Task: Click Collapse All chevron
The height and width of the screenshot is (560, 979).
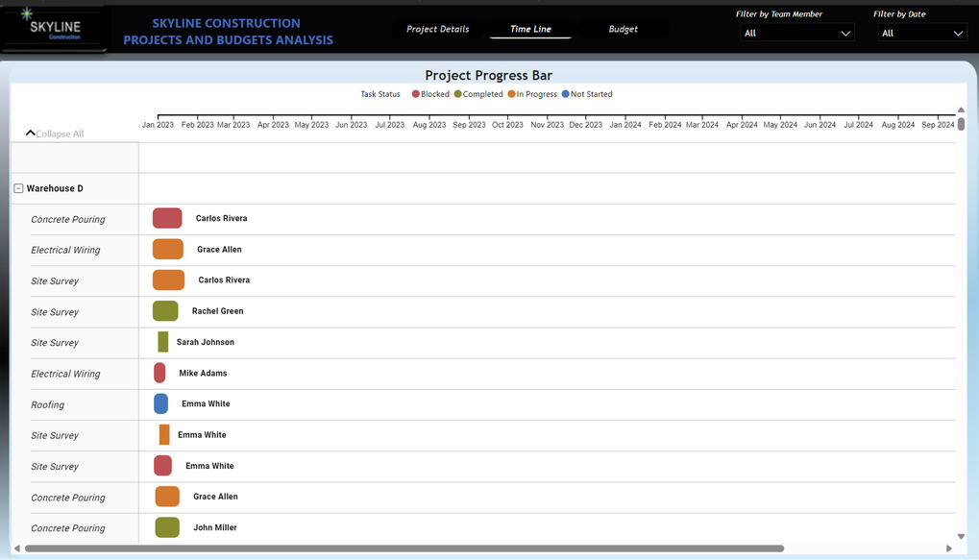Action: click(31, 134)
